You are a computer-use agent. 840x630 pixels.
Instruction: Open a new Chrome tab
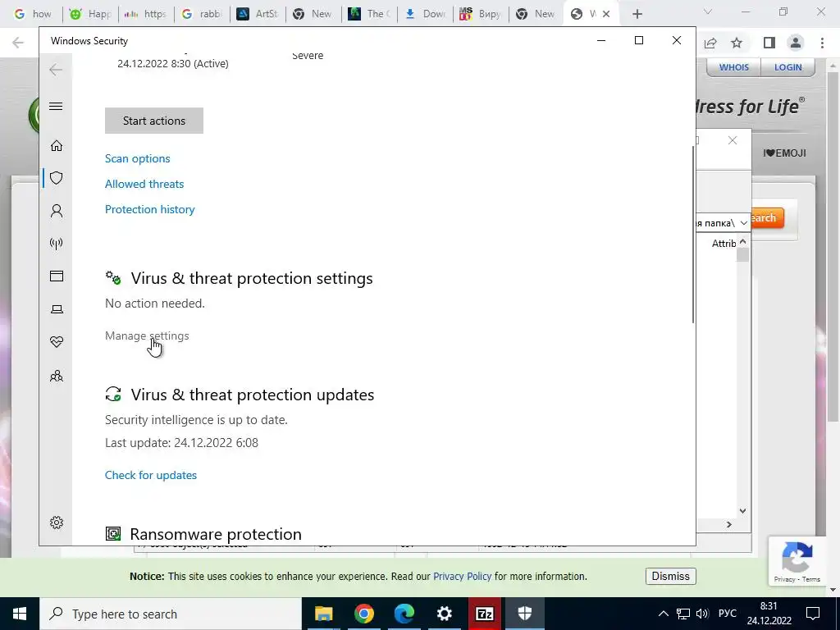click(x=637, y=15)
